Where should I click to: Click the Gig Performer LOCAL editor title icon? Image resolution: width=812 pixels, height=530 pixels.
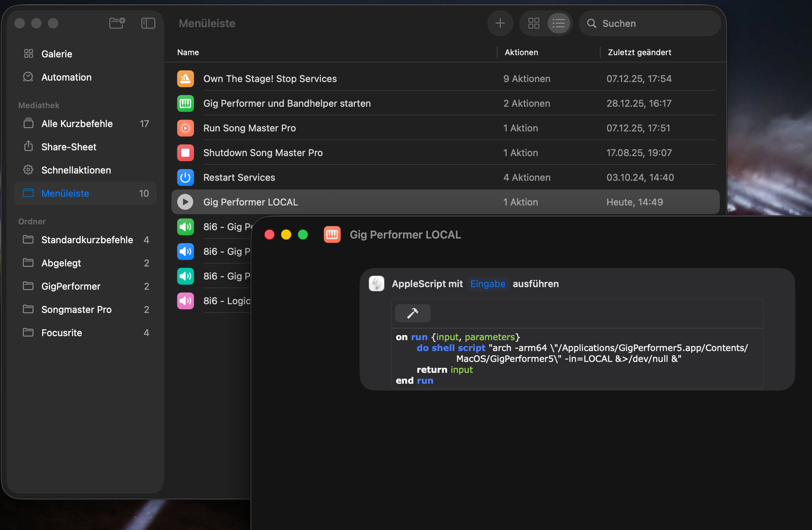pos(332,235)
